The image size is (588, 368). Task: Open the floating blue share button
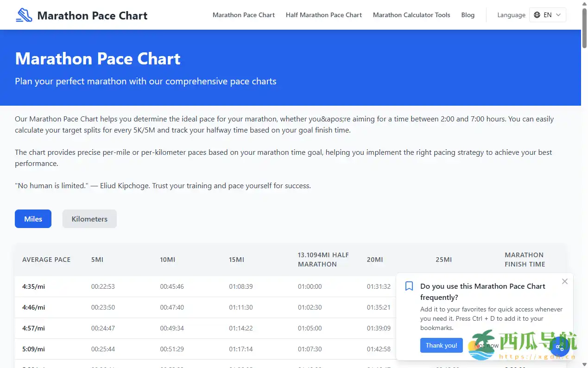click(x=560, y=346)
